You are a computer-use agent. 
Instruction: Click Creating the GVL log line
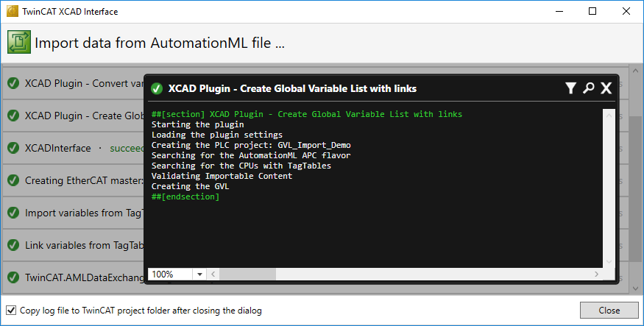[190, 186]
